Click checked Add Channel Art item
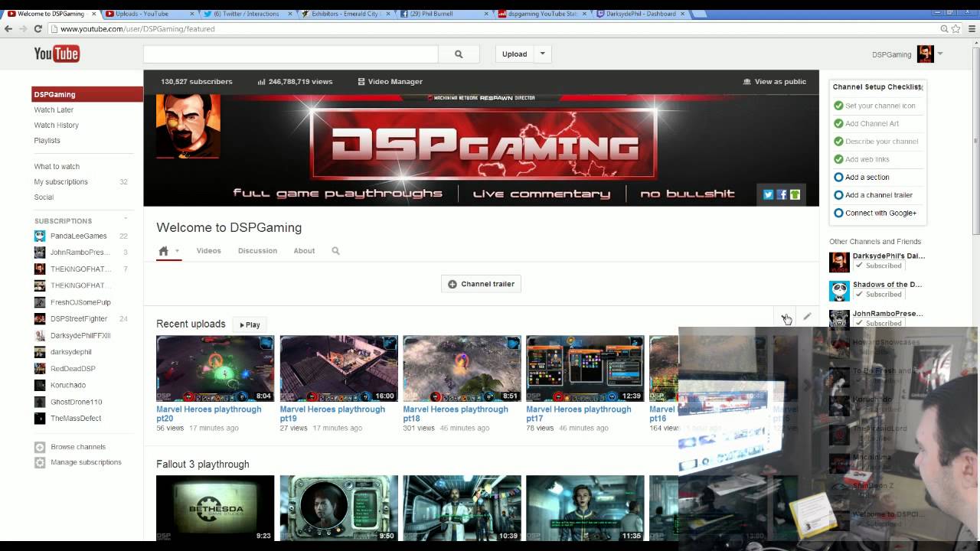Screen dimensions: 980x551 866,124
